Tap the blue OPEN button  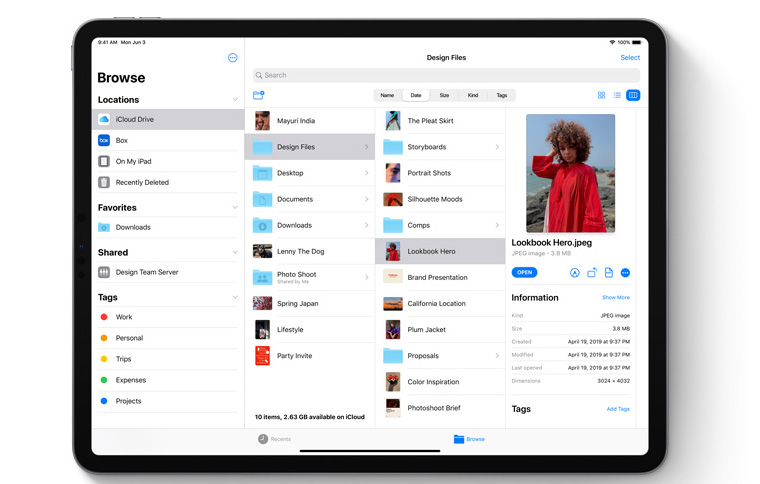tap(524, 273)
